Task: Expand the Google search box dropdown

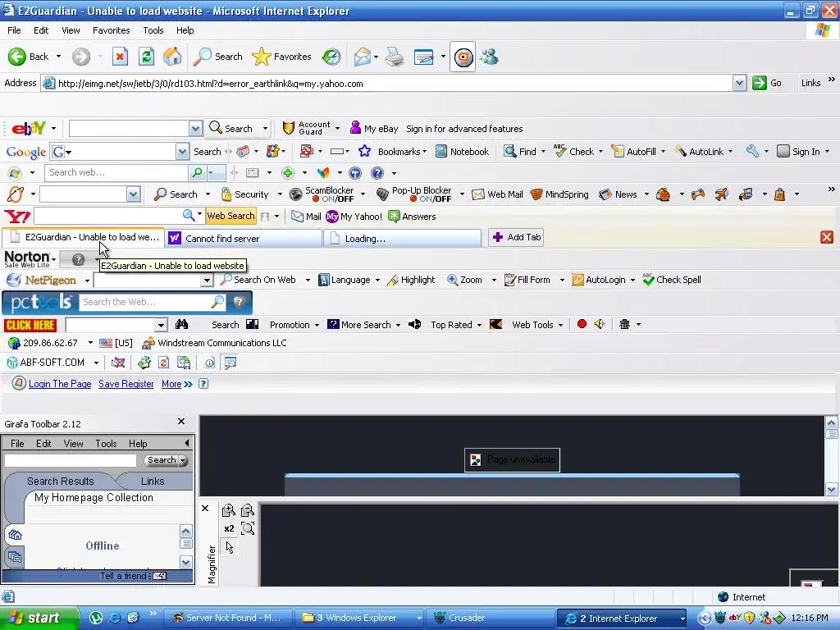Action: (182, 152)
